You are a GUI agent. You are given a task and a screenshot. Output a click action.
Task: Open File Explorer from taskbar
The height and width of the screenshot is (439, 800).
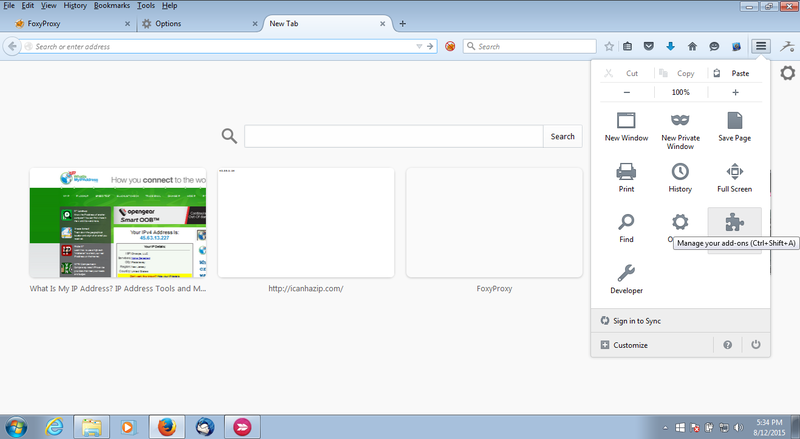(91, 427)
